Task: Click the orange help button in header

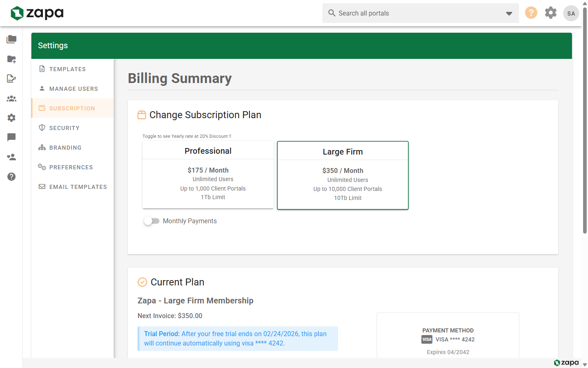Action: coord(531,13)
